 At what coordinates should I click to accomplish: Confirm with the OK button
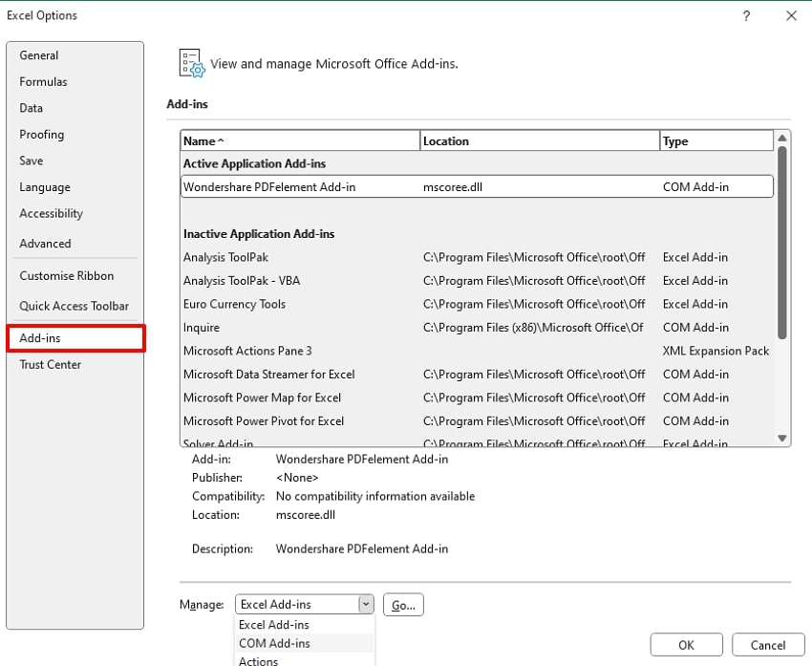pyautogui.click(x=686, y=645)
